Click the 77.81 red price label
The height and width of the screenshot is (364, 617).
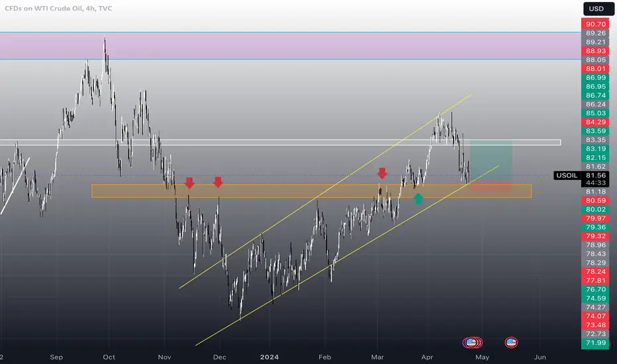tap(596, 281)
